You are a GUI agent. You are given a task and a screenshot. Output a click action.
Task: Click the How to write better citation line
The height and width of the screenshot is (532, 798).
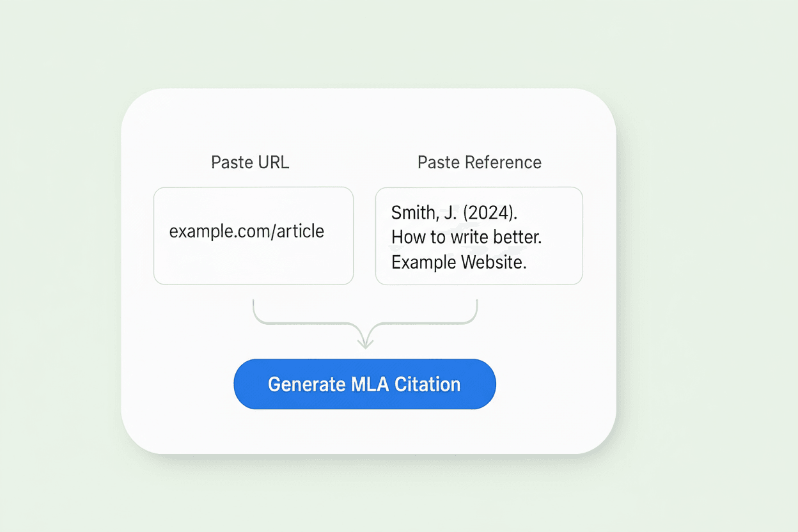point(467,237)
